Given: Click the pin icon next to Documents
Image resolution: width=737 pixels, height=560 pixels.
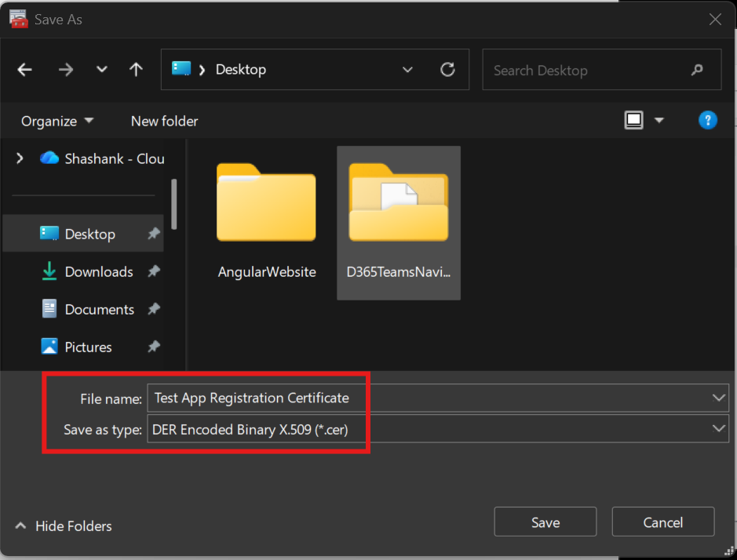Looking at the screenshot, I should (153, 309).
